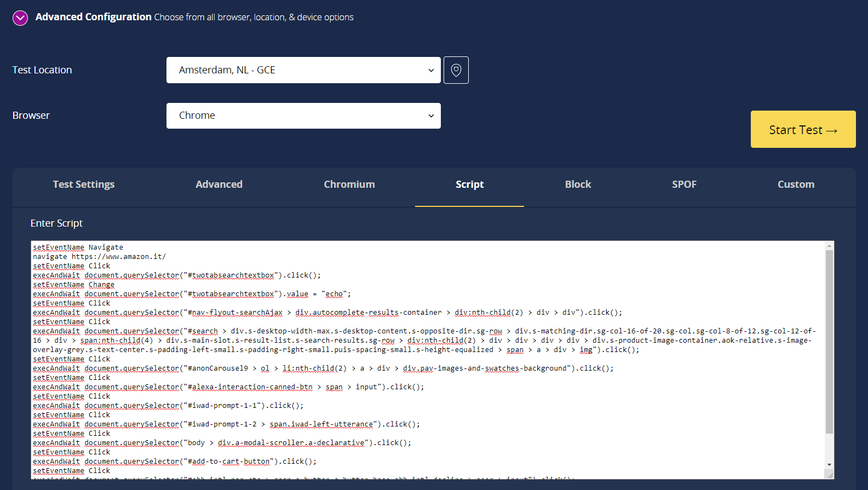Switch to the Advanced tab
The width and height of the screenshot is (868, 490).
(219, 185)
